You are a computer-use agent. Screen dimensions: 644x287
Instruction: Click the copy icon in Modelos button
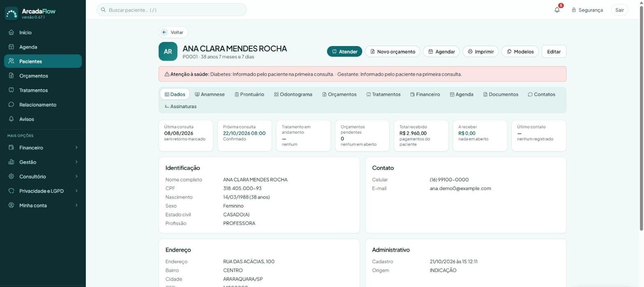coord(509,51)
